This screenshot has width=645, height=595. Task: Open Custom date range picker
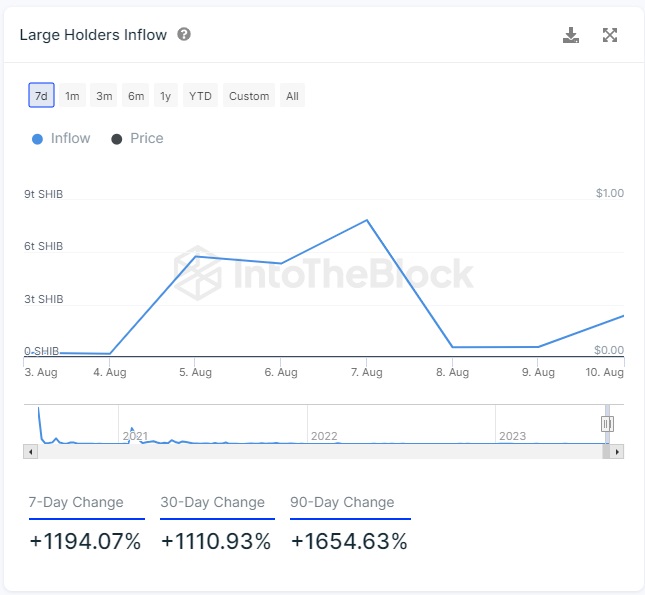249,95
